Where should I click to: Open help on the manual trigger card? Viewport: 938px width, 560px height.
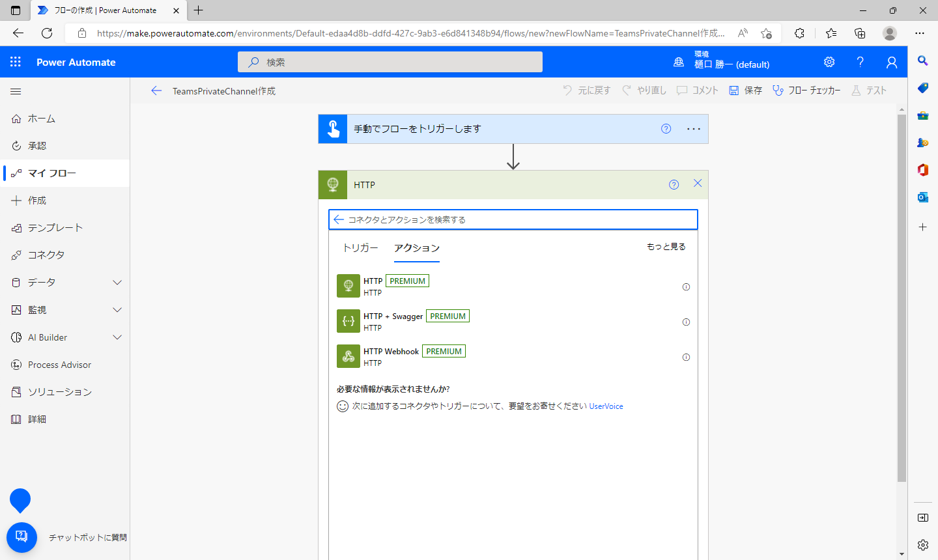666,129
